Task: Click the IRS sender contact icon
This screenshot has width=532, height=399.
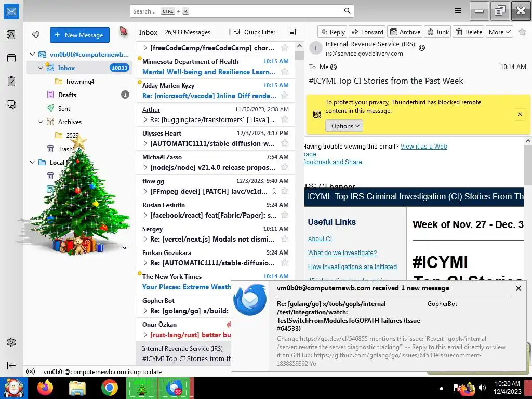Action: coord(422,48)
